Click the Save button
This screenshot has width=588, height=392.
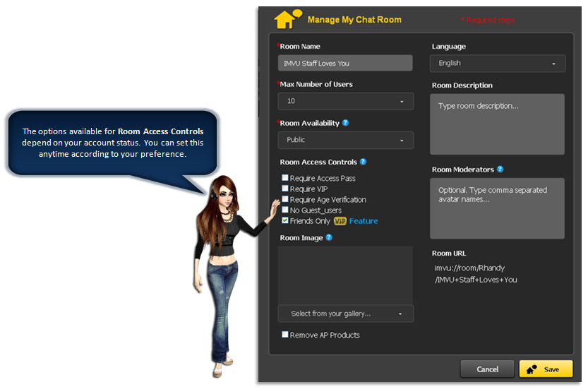pyautogui.click(x=545, y=369)
